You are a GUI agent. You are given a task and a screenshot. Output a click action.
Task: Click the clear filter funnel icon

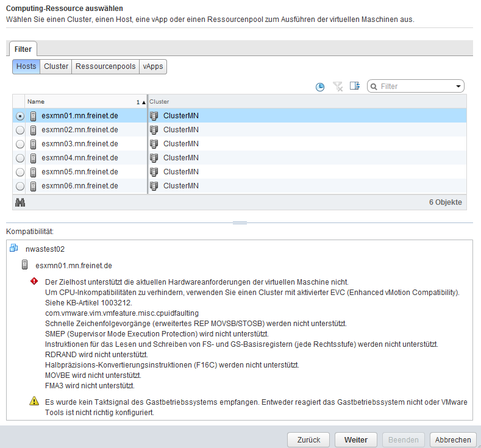tap(338, 87)
